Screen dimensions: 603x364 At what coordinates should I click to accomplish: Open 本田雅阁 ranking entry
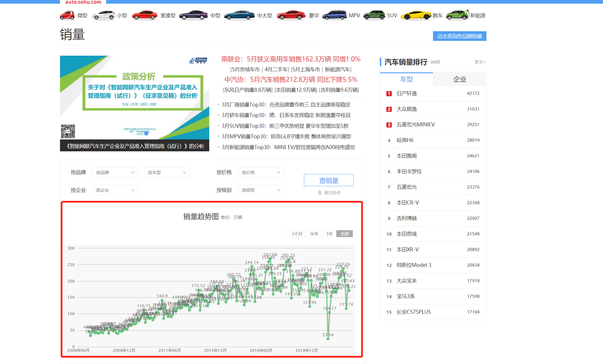click(407, 156)
